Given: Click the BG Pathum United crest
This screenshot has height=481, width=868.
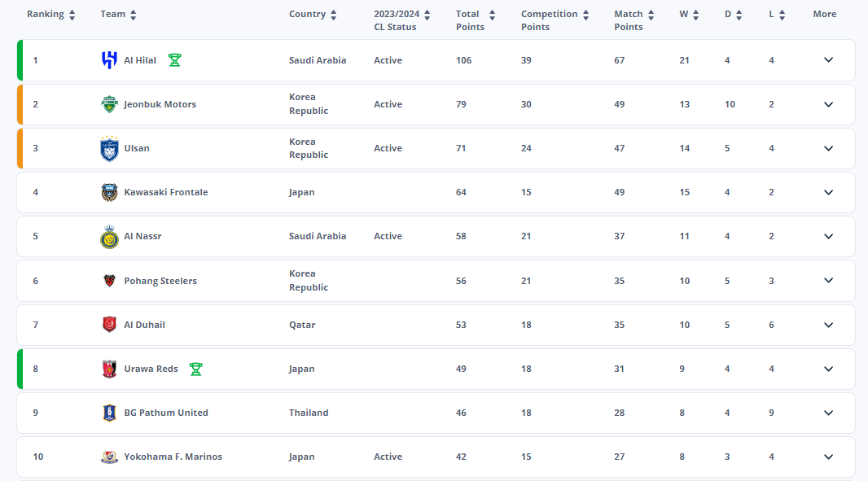Looking at the screenshot, I should click(109, 413).
